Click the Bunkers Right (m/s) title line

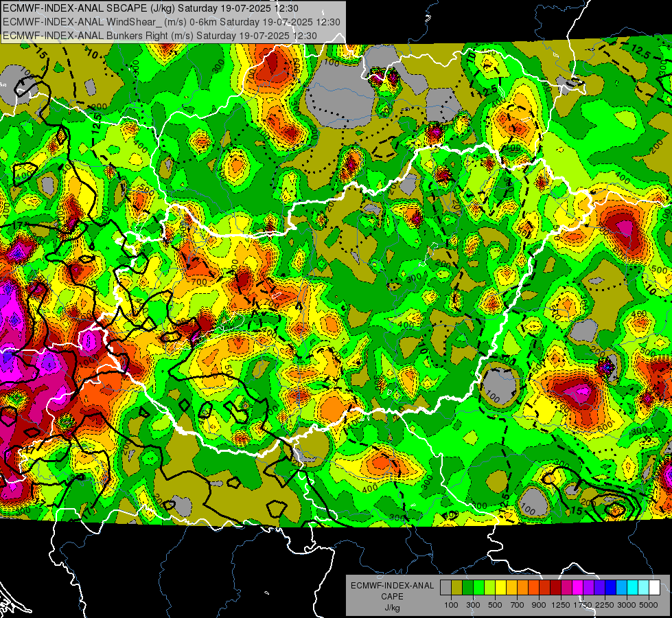point(160,36)
